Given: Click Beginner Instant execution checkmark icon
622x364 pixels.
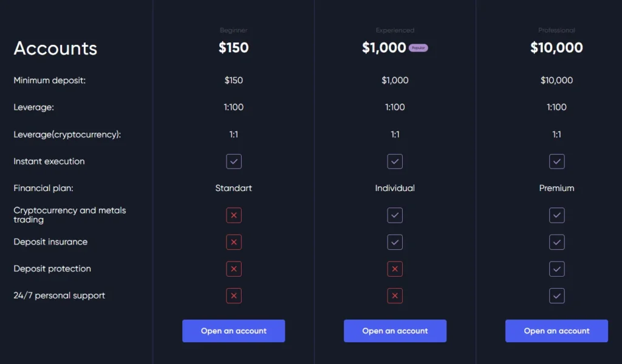Looking at the screenshot, I should [x=234, y=161].
